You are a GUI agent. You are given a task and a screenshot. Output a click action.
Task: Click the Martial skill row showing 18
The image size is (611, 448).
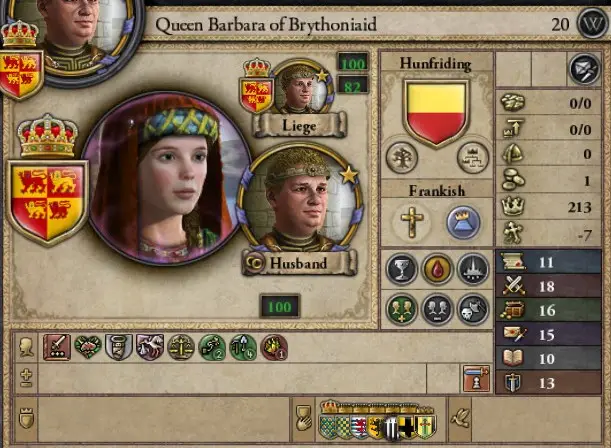click(548, 286)
